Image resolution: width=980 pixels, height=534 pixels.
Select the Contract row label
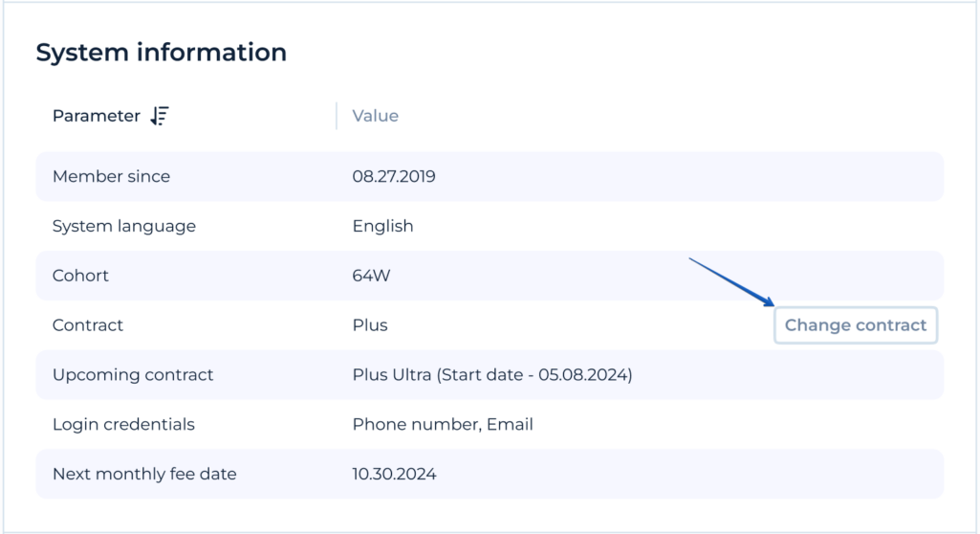(x=87, y=325)
